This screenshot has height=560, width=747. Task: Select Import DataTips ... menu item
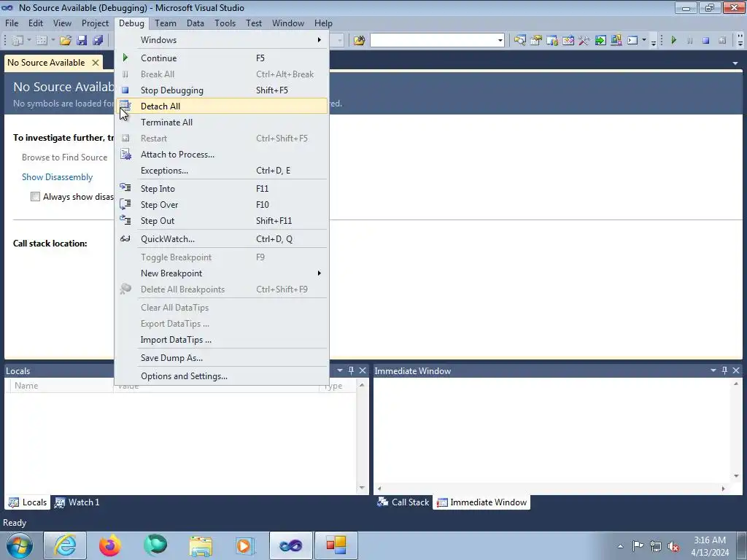[x=222, y=340]
